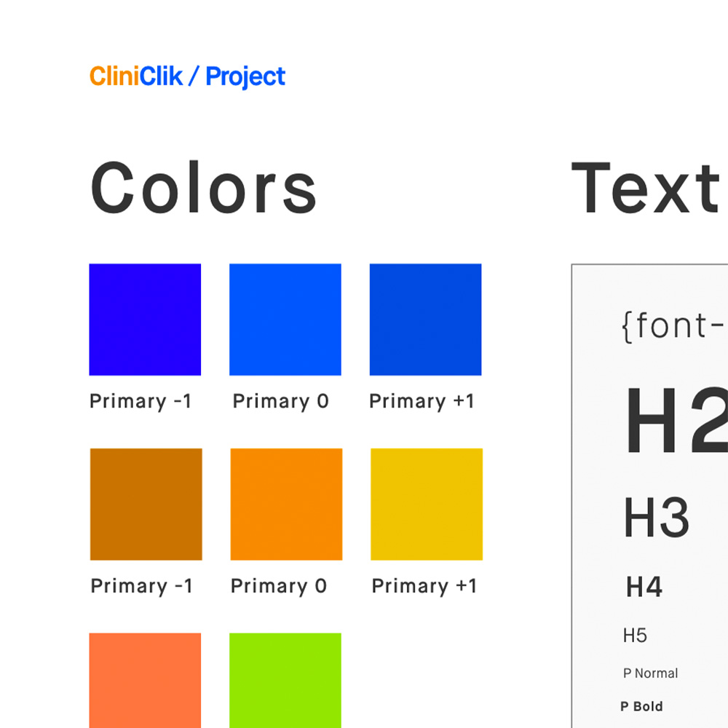The height and width of the screenshot is (728, 728).
Task: Click the CliniClik logo text
Action: [x=136, y=76]
